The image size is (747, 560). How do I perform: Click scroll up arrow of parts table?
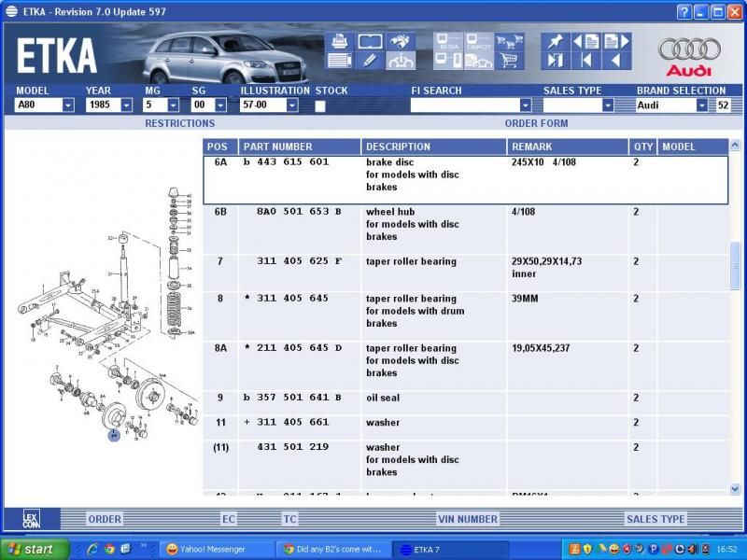pos(735,146)
